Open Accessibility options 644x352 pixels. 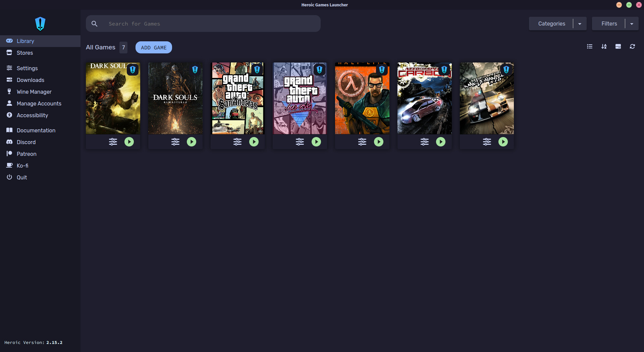40,115
